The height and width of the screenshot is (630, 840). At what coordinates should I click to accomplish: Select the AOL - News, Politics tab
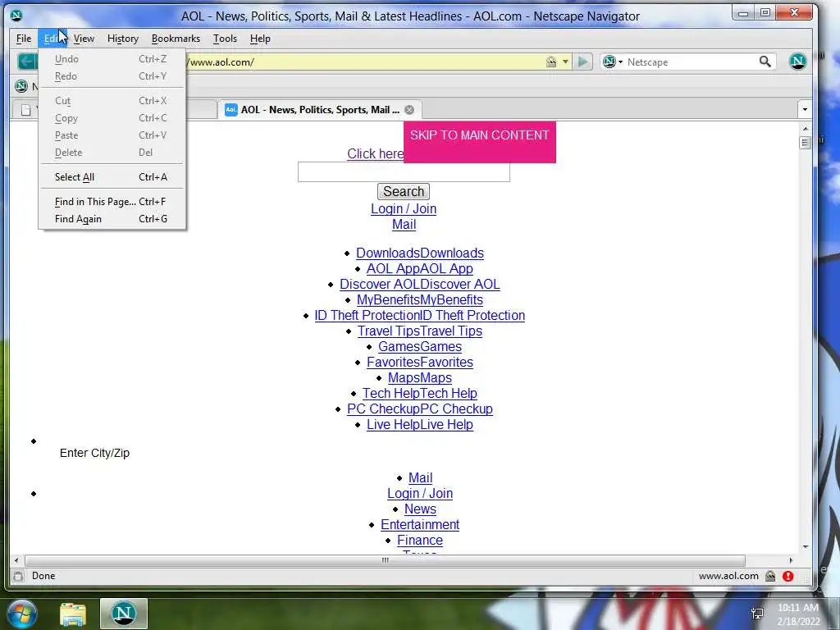pyautogui.click(x=320, y=110)
